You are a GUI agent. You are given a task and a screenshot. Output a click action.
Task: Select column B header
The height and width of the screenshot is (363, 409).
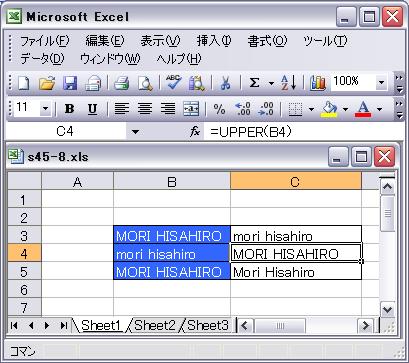coord(172,181)
